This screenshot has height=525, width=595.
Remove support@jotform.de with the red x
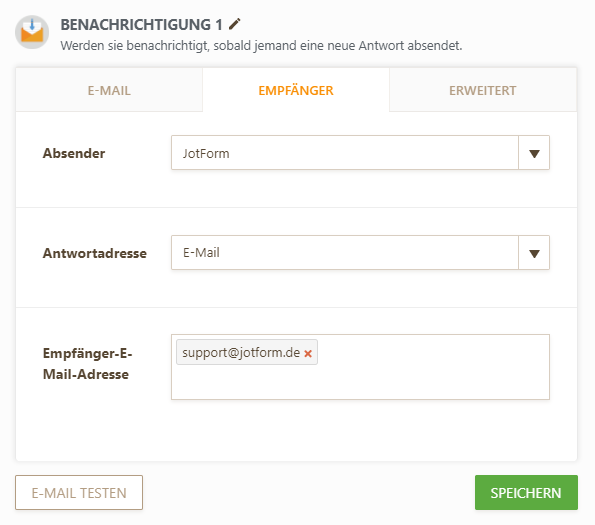point(308,354)
